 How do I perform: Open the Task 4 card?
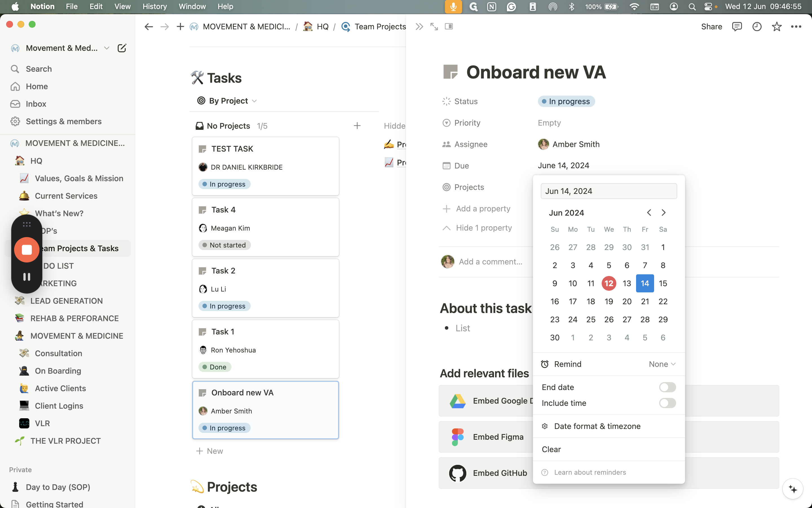point(265,227)
